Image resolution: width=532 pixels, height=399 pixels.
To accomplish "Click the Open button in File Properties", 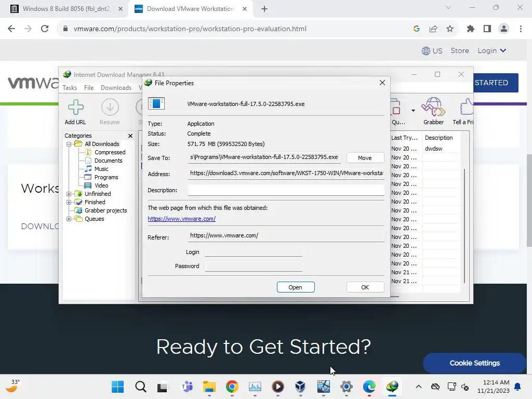I will 296,287.
